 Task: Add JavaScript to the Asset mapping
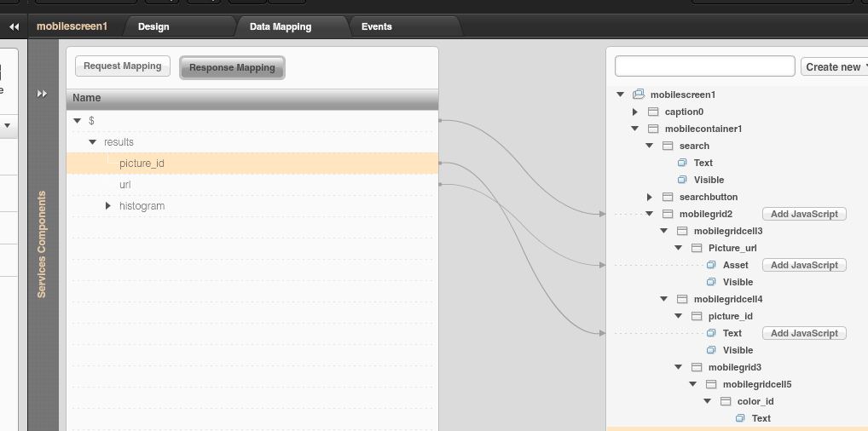pos(804,265)
